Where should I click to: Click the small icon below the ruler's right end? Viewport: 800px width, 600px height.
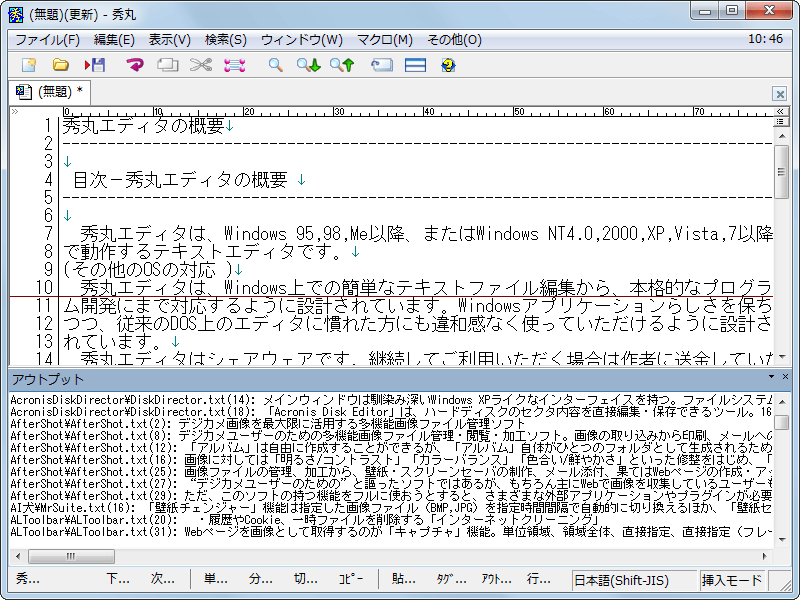click(780, 122)
